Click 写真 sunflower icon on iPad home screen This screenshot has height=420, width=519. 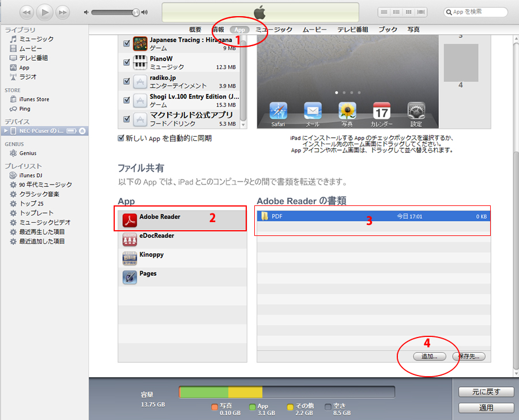tap(347, 111)
